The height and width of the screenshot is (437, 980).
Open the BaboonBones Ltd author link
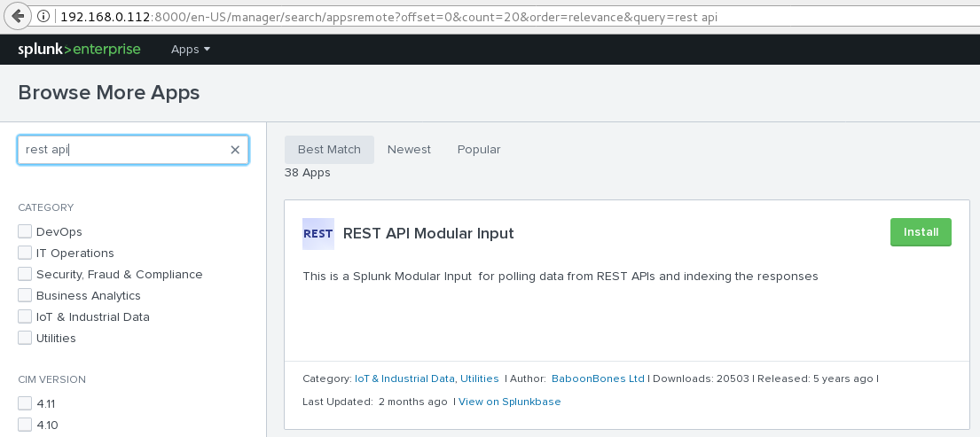pos(598,378)
